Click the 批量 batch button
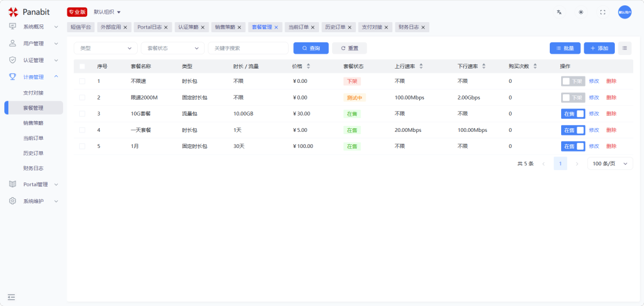 (x=565, y=48)
